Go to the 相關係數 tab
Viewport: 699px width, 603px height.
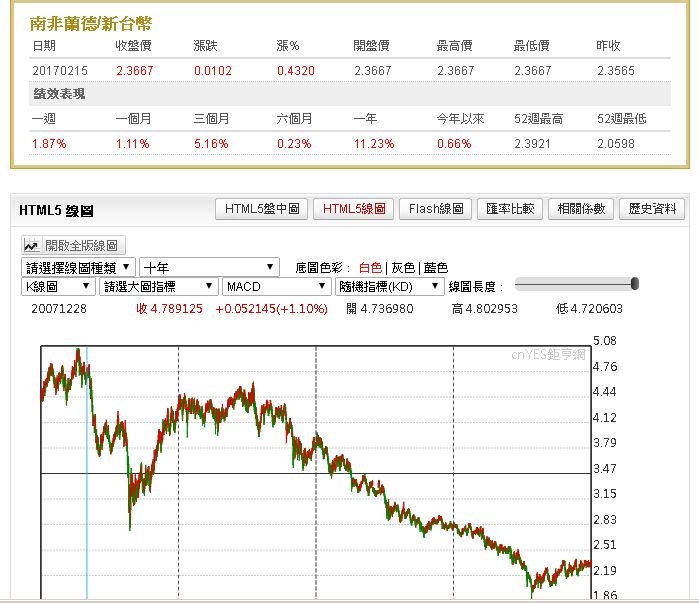point(581,209)
